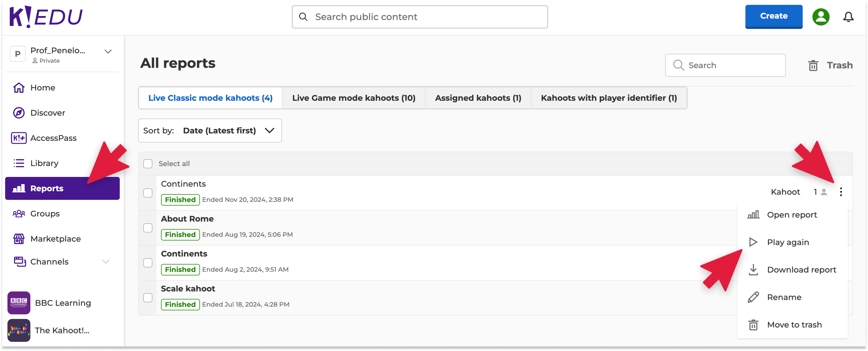
Task: Click the BBC Learning channel name
Action: [x=63, y=303]
